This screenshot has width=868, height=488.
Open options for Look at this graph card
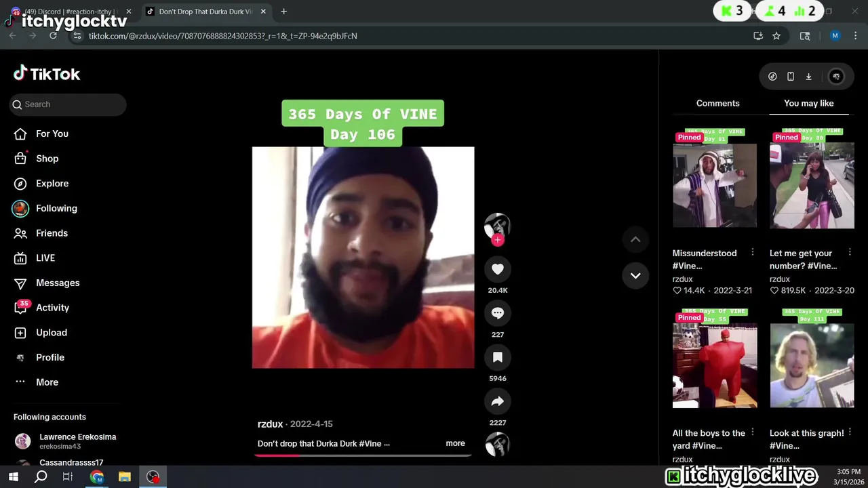(x=850, y=432)
